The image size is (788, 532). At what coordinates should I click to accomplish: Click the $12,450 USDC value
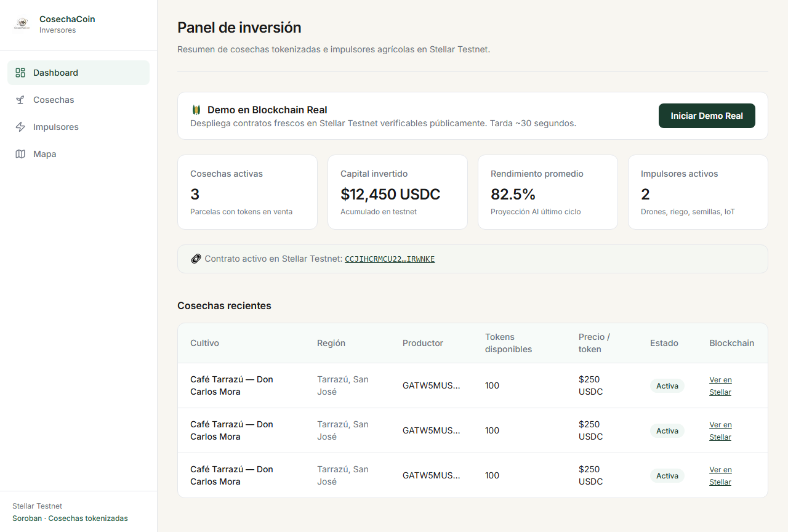click(390, 195)
